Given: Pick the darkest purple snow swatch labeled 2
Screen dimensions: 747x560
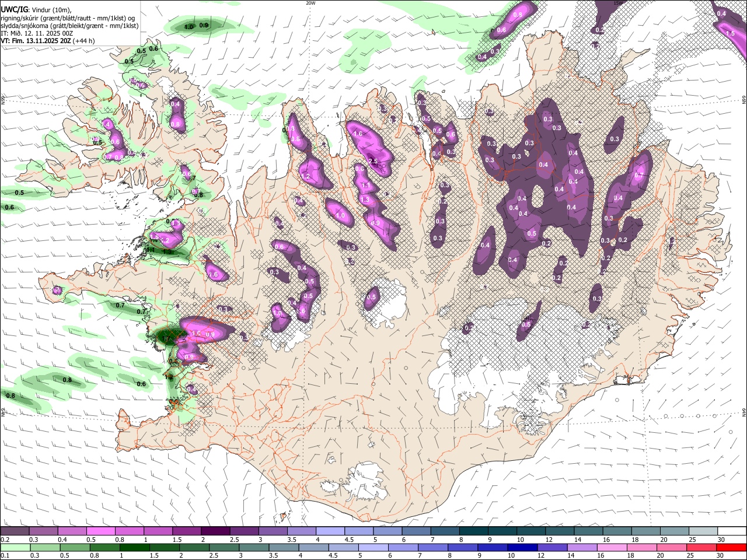Looking at the screenshot, I should pos(215,531).
